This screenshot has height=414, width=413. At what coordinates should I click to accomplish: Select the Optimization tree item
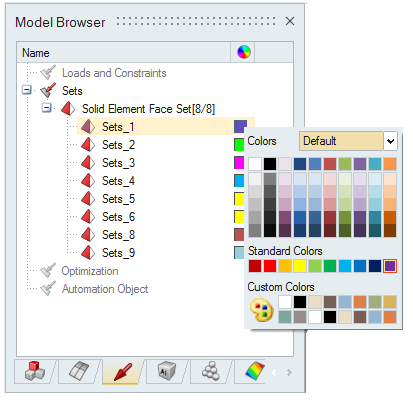(x=90, y=271)
